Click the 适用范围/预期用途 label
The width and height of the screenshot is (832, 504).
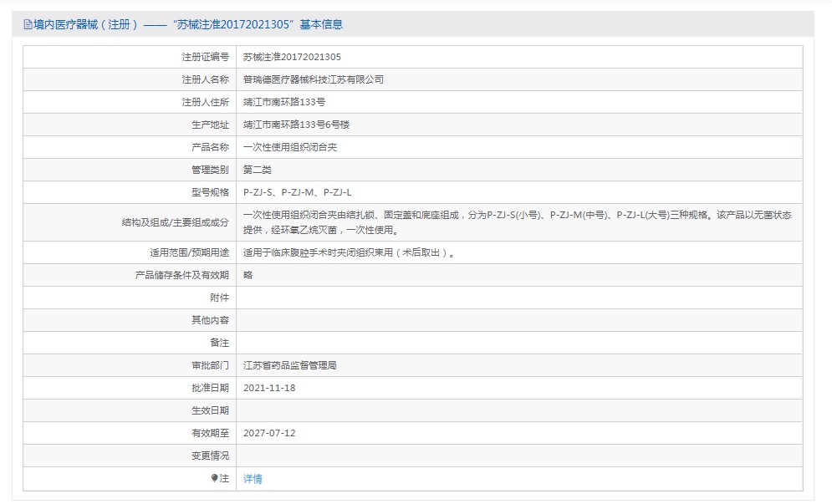click(190, 252)
